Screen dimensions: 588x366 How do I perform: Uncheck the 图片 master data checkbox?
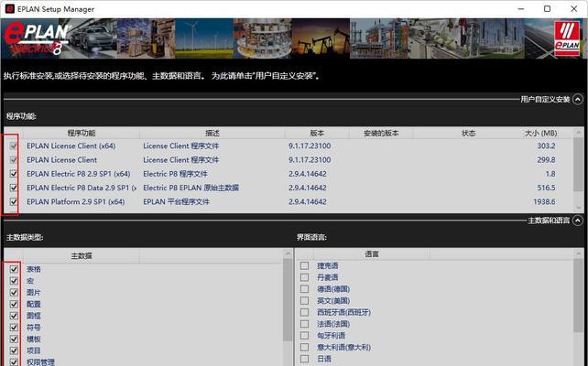pyautogui.click(x=14, y=292)
